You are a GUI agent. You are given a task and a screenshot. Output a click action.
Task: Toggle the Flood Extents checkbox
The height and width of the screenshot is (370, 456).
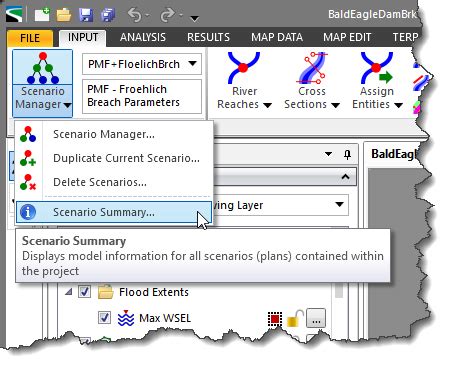(x=84, y=292)
